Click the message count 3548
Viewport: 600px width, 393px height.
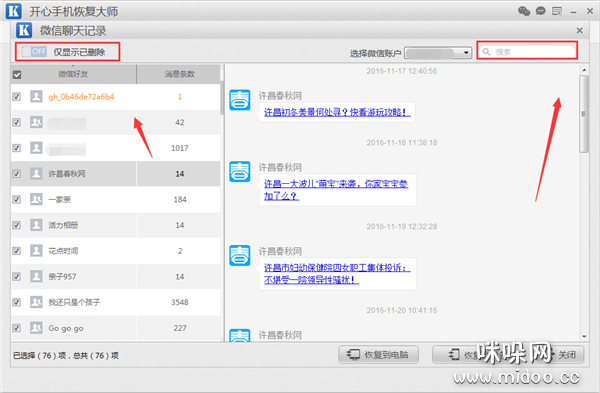180,302
